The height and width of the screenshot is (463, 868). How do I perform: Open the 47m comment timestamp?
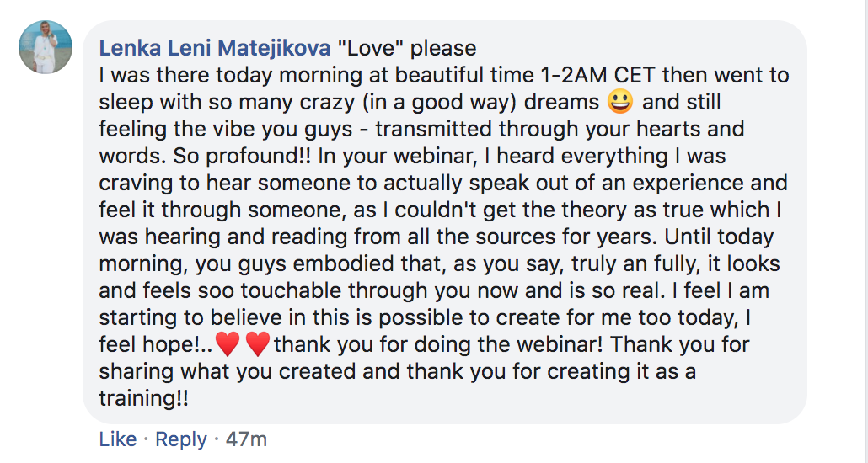click(246, 439)
